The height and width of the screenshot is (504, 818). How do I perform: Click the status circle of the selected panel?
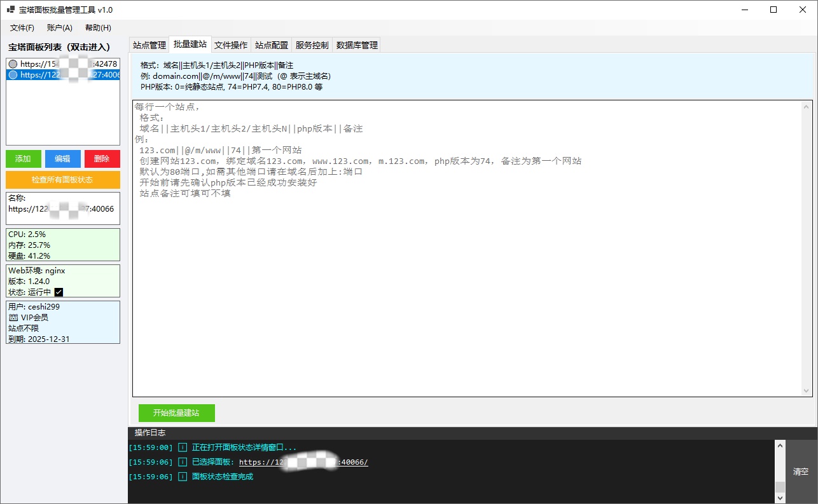click(13, 75)
